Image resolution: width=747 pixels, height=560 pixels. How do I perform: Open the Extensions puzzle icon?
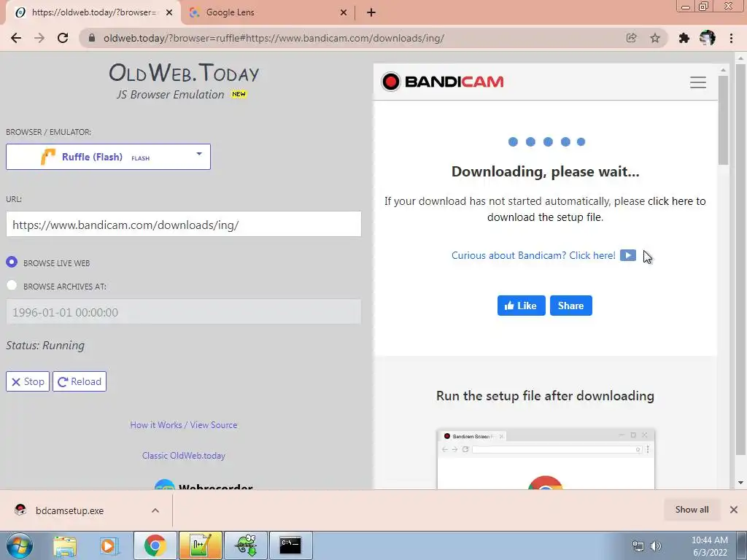684,38
